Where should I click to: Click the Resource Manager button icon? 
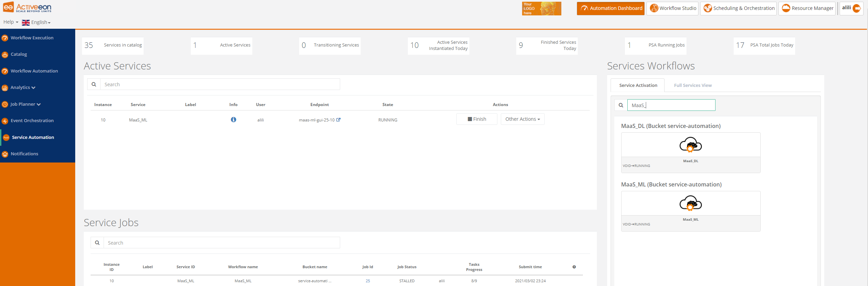(x=786, y=8)
